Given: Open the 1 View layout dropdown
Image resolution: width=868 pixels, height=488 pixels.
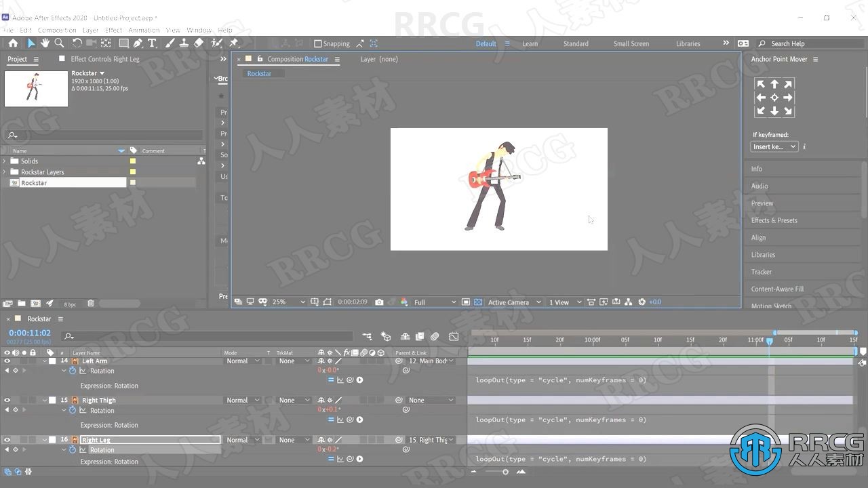Looking at the screenshot, I should [x=565, y=302].
